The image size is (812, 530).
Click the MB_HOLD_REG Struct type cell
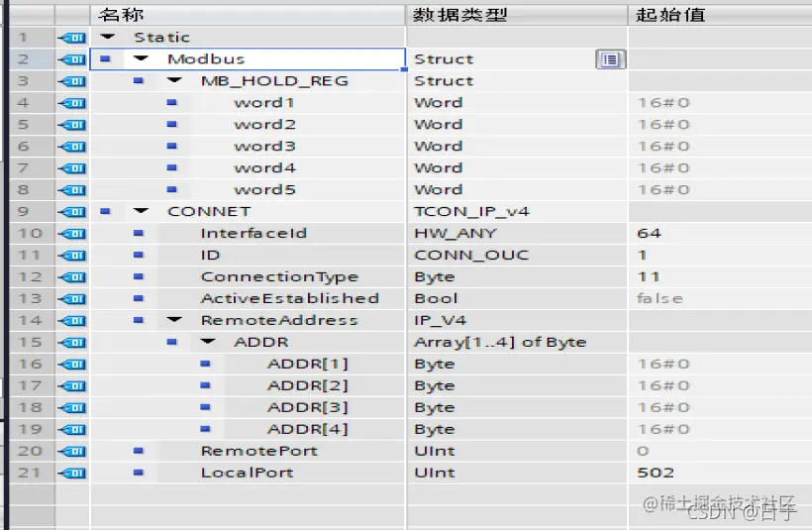click(x=517, y=81)
